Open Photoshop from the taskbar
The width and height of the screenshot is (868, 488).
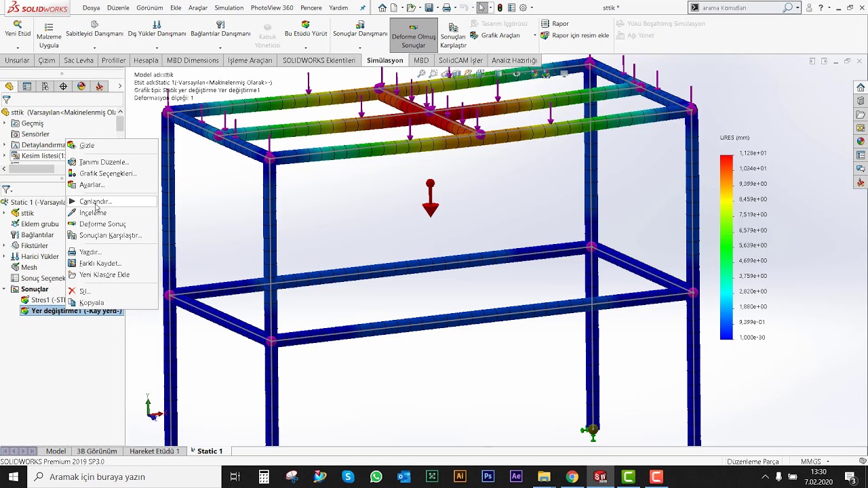pos(488,476)
